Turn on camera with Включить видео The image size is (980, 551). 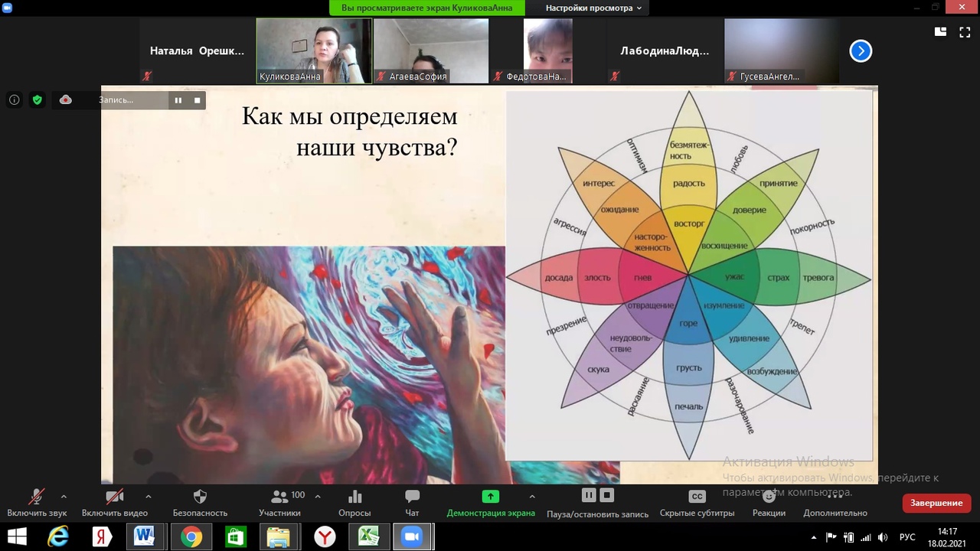(115, 503)
